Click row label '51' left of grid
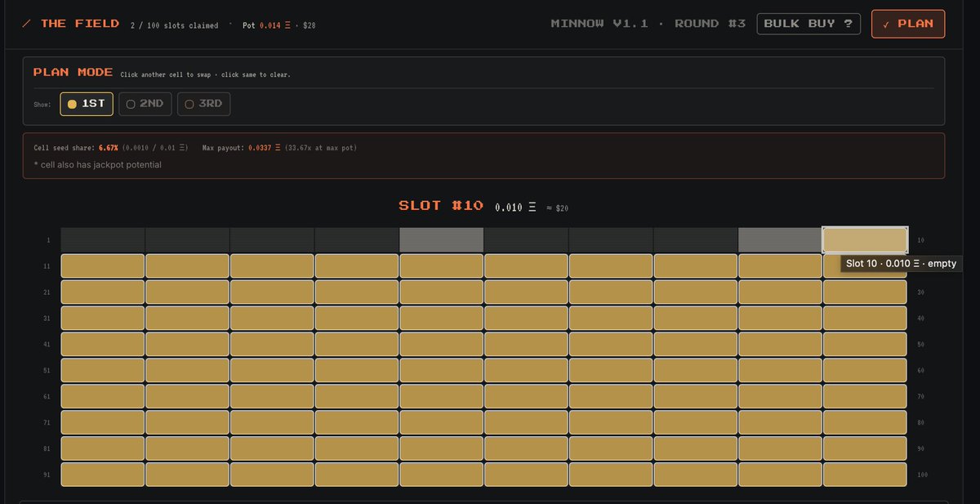 [47, 371]
